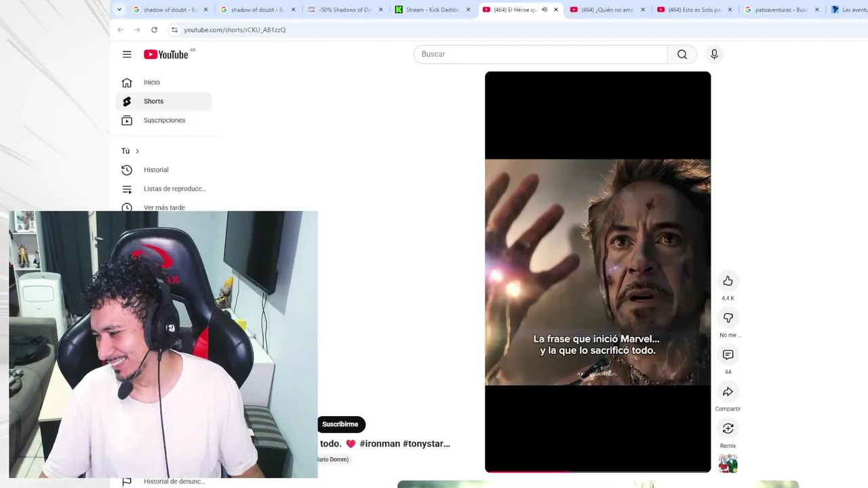
Task: Open Inicio in the sidebar
Action: pos(163,82)
